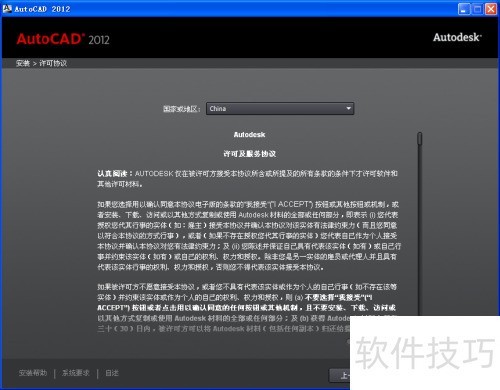The height and width of the screenshot is (390, 500).
Task: Click the 上一步 back button
Action: [x=340, y=376]
